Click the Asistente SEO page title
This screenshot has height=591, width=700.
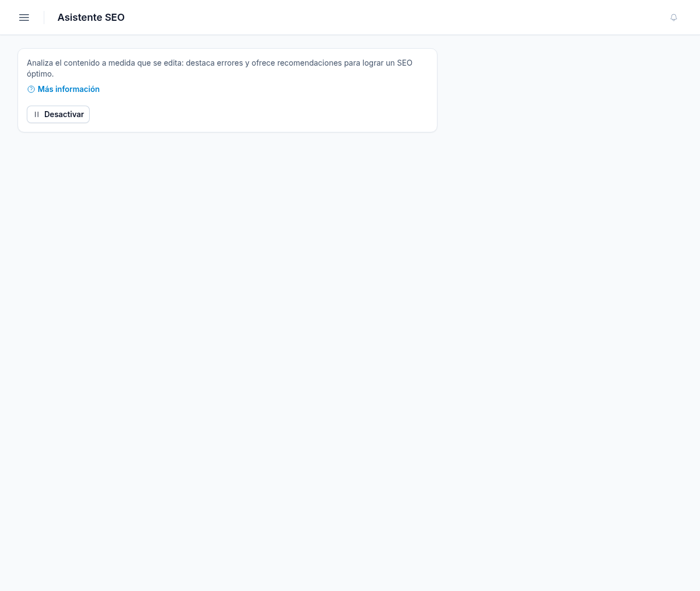(91, 18)
